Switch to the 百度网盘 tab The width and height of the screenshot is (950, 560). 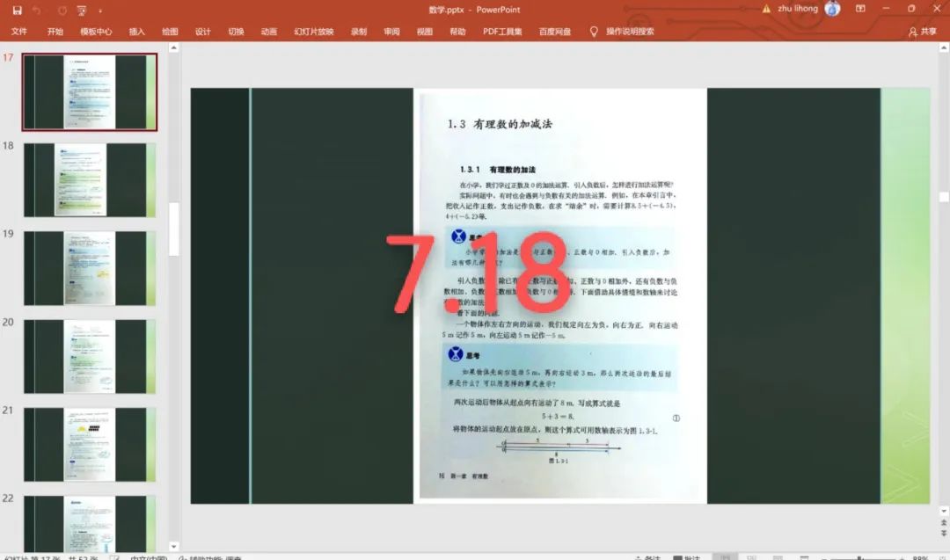coord(554,32)
